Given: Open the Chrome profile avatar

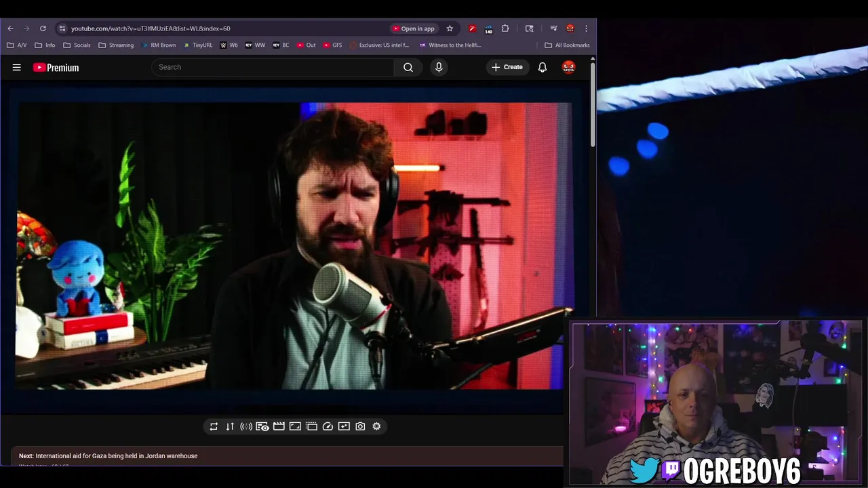Looking at the screenshot, I should point(570,28).
